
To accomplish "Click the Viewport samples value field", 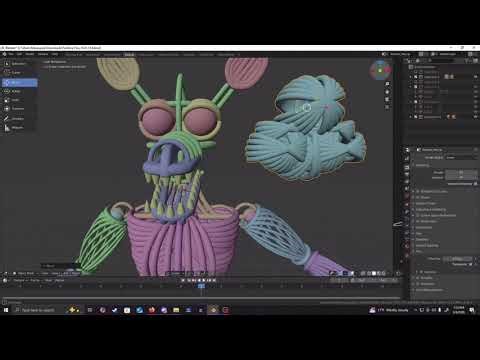I will tap(461, 178).
